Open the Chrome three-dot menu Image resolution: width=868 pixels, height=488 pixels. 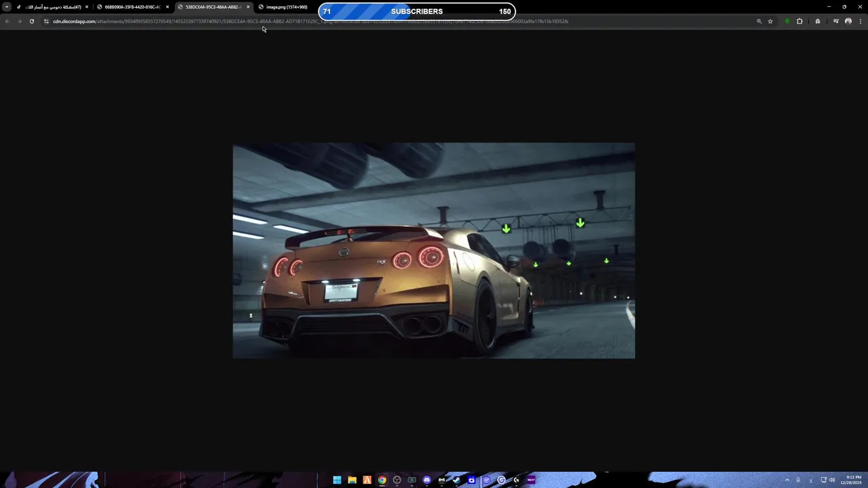pyautogui.click(x=861, y=21)
